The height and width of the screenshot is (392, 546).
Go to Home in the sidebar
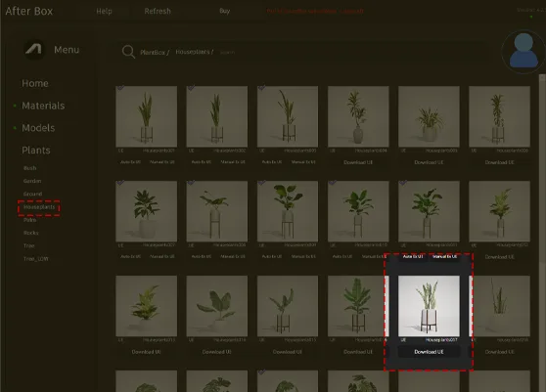pyautogui.click(x=35, y=83)
